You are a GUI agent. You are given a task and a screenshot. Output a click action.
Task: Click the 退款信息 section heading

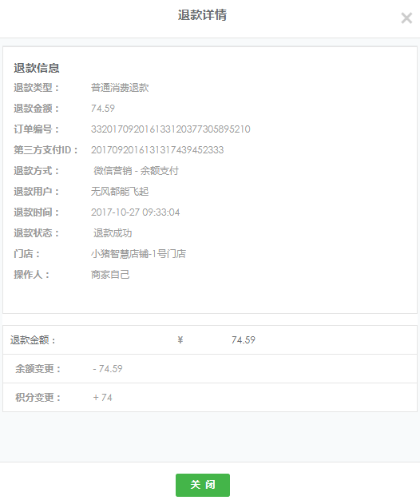click(37, 68)
